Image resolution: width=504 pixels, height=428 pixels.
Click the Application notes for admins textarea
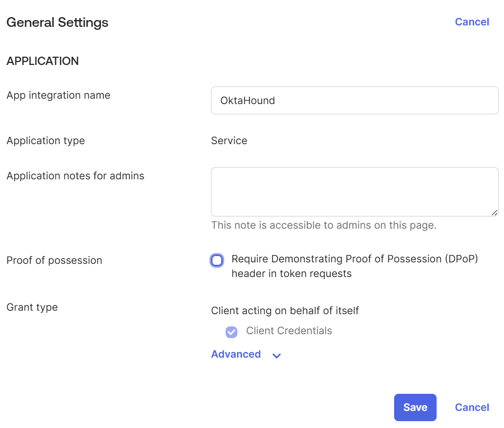(354, 191)
